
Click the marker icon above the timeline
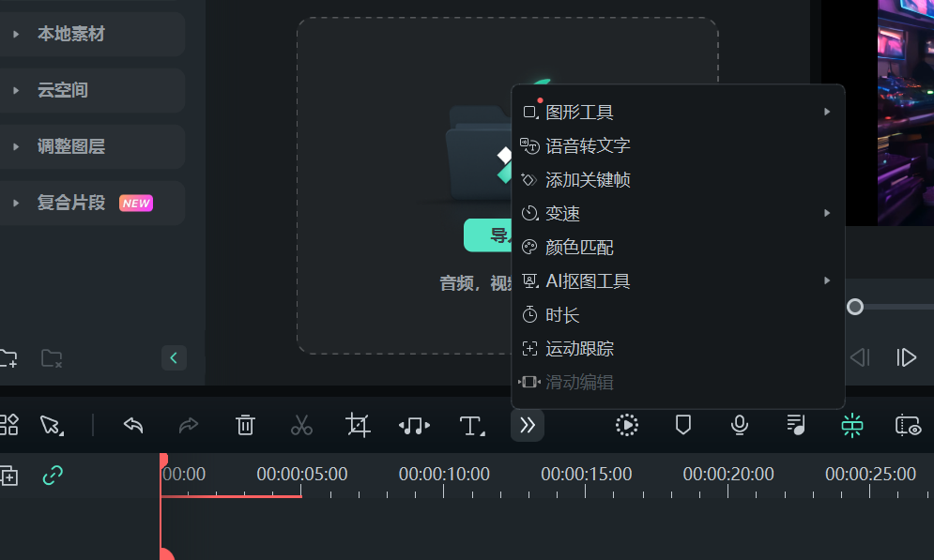pyautogui.click(x=682, y=425)
